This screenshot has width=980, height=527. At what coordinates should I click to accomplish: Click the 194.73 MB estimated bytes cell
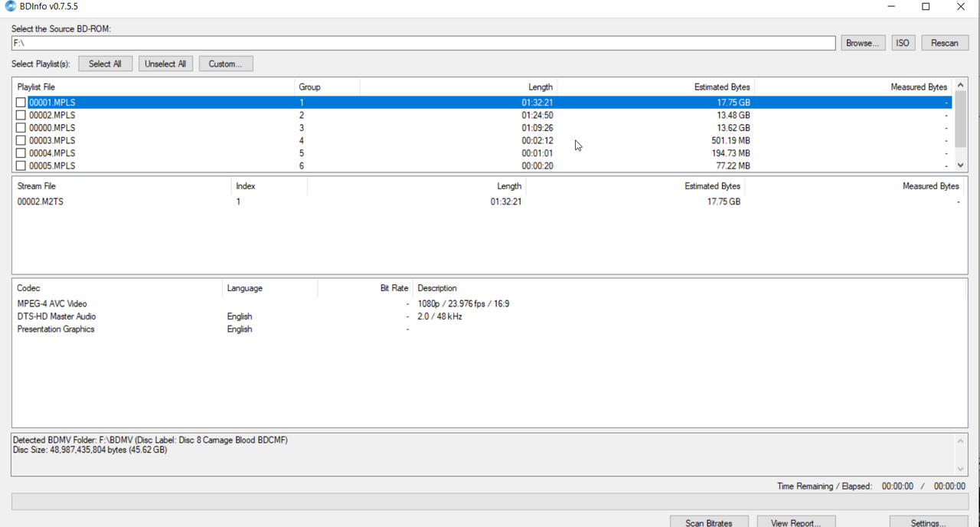tap(730, 153)
